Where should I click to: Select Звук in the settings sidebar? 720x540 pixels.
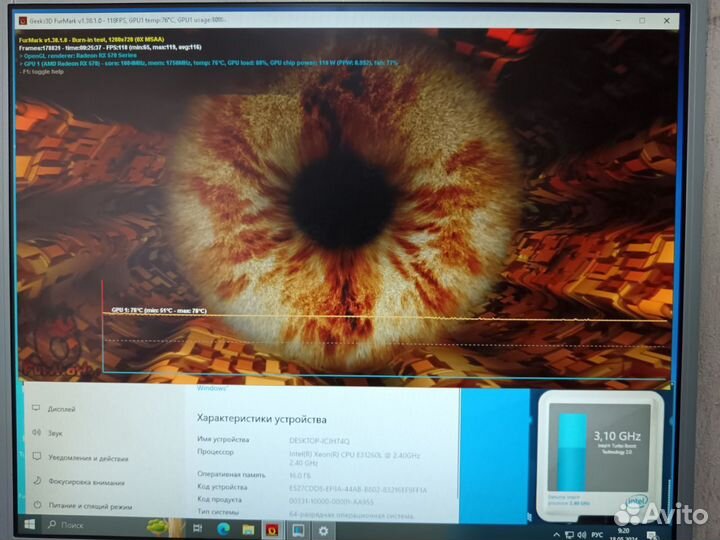[x=54, y=433]
